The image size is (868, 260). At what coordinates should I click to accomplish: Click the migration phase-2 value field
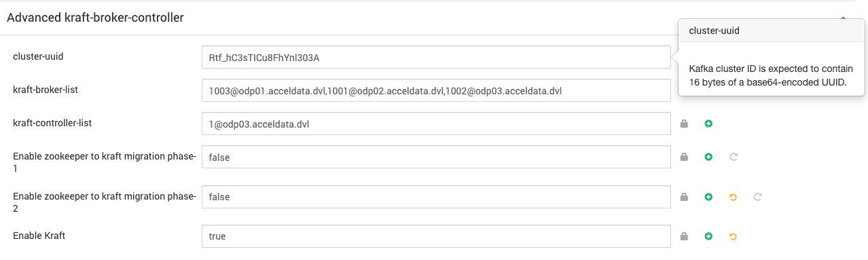click(x=436, y=197)
